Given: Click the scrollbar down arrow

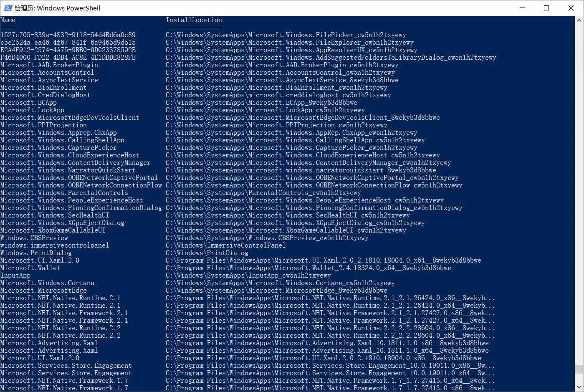Looking at the screenshot, I should 579,387.
